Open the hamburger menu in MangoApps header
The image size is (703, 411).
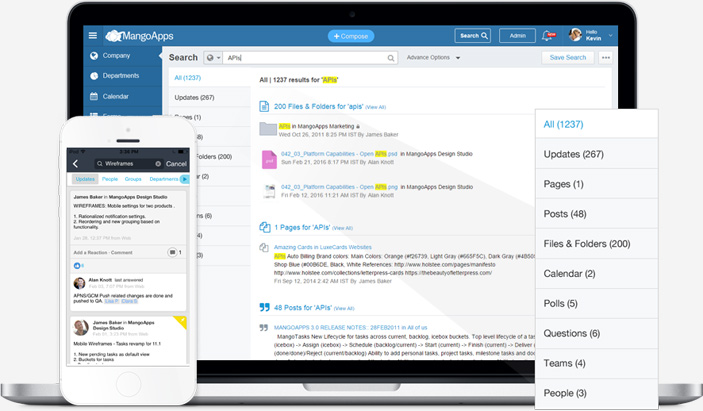pyautogui.click(x=93, y=35)
